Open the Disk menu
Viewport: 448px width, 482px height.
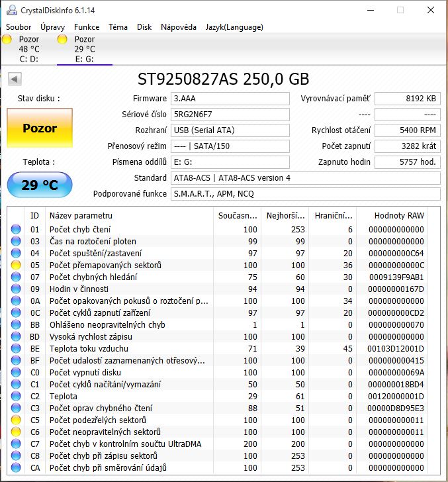144,27
